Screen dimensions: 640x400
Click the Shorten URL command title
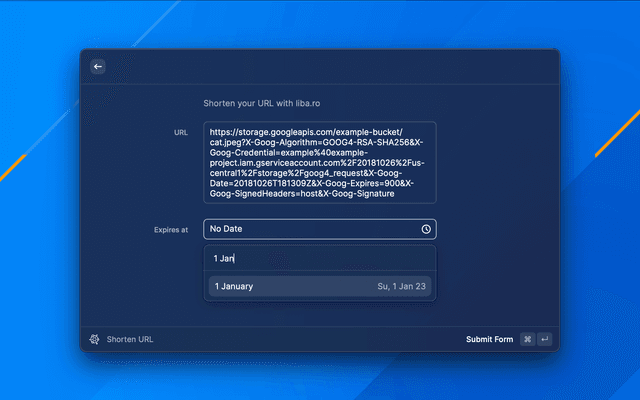point(130,339)
